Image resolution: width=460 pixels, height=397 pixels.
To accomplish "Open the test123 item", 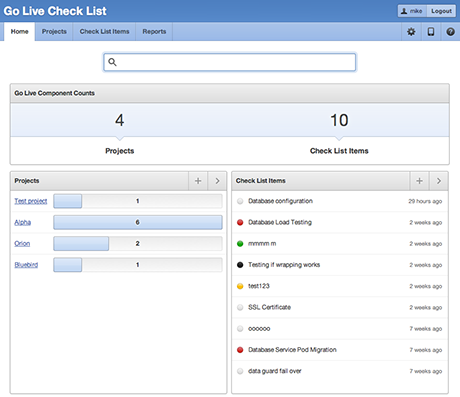I will 259,286.
